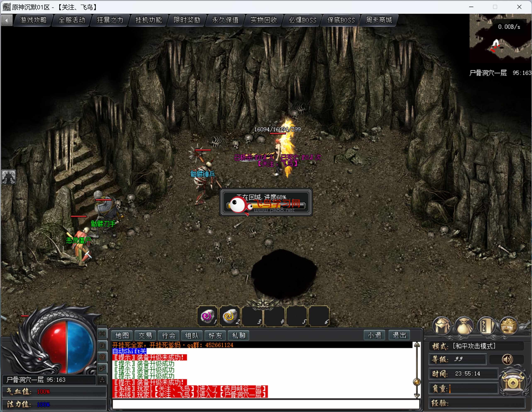Open the helmet character equipment icon
532x412 pixels.
coord(442,326)
